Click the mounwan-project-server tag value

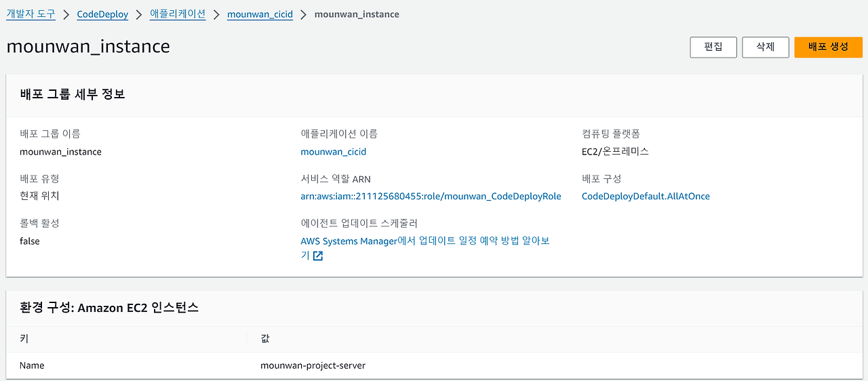click(313, 365)
